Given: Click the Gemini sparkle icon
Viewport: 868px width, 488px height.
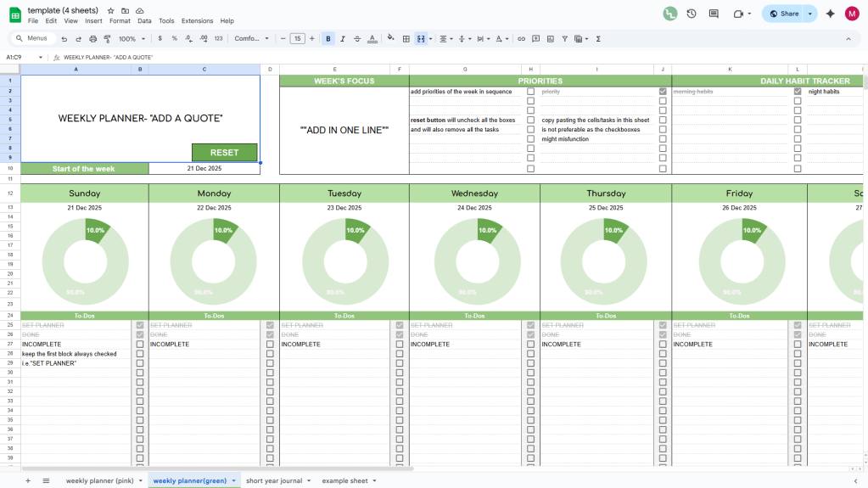Looking at the screenshot, I should (x=830, y=14).
